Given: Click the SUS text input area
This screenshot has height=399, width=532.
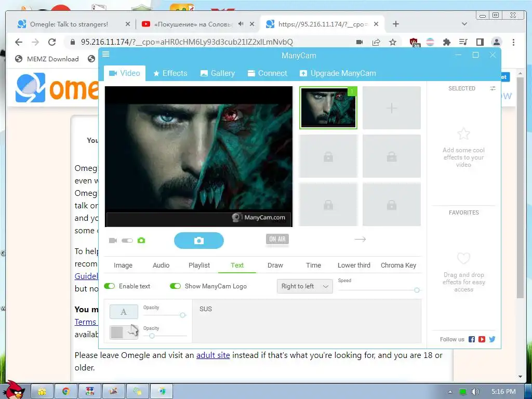Looking at the screenshot, I should (x=307, y=321).
